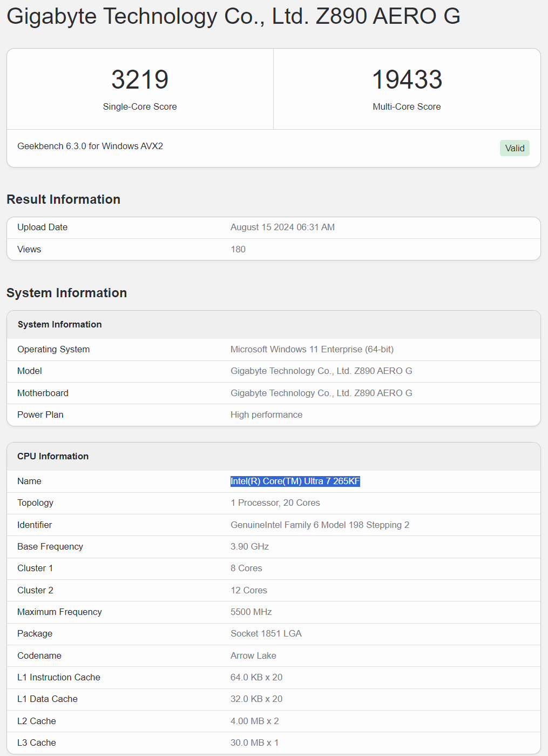
Task: Click the Result Information heading
Action: point(63,199)
